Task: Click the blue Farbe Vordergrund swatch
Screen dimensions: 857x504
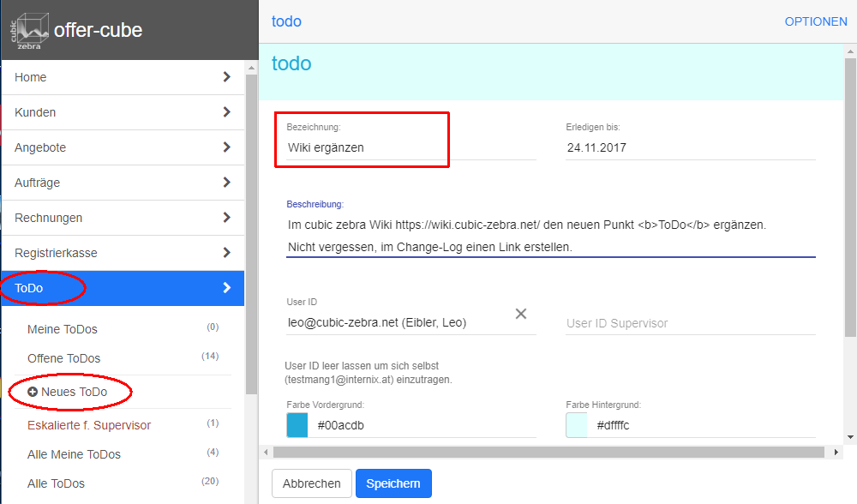Action: pos(298,425)
